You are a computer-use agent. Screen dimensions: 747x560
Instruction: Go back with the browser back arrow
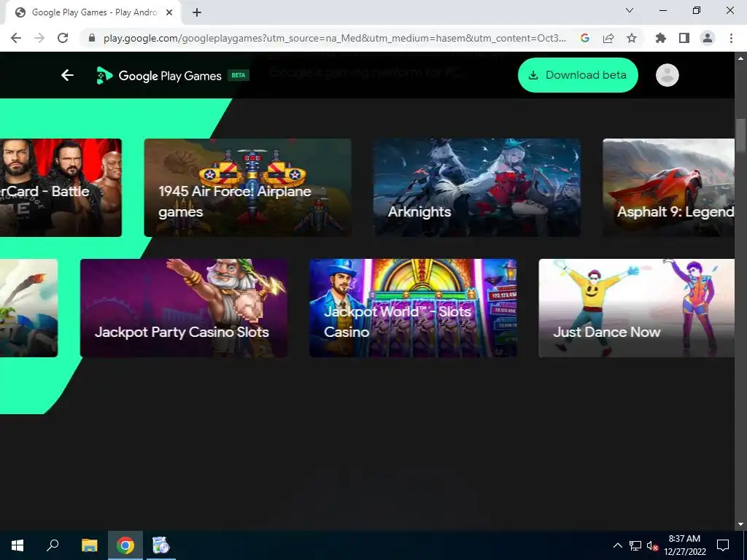[16, 38]
